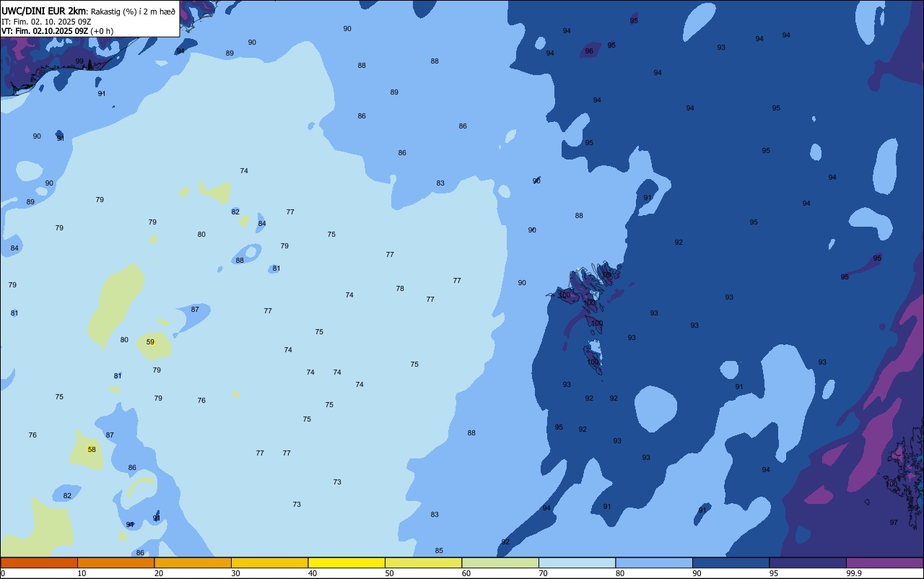Click the 'VT: Fim. 02.10.2025 09Z' line

pos(45,31)
